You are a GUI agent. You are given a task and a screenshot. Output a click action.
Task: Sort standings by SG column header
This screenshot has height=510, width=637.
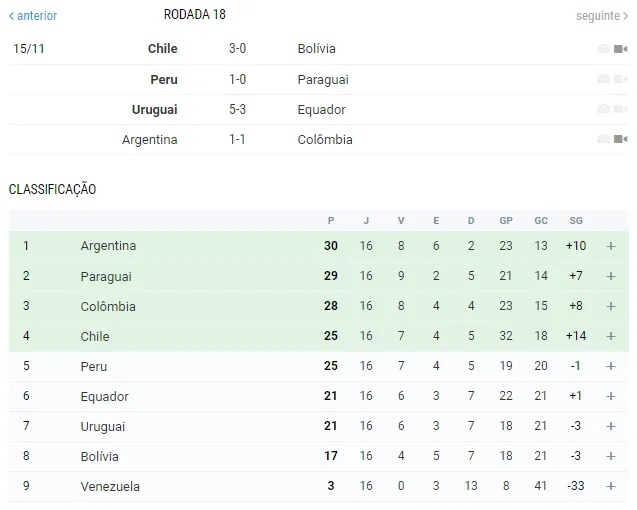coord(576,221)
